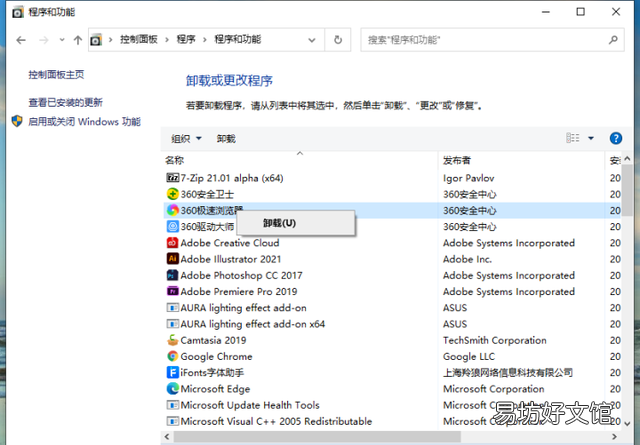Click the Adobe Photoshop CC 2017 icon
640x445 pixels.
coord(173,275)
